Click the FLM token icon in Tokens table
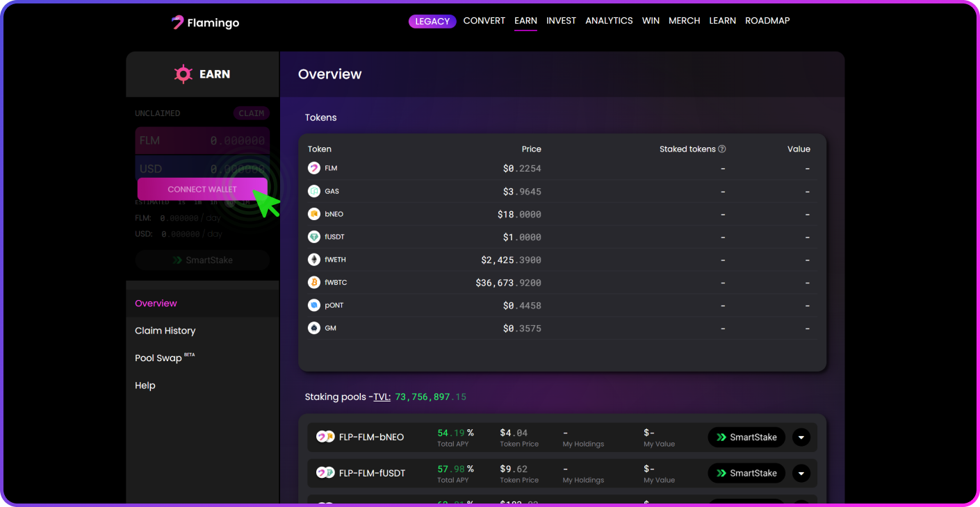The image size is (980, 507). [x=314, y=168]
